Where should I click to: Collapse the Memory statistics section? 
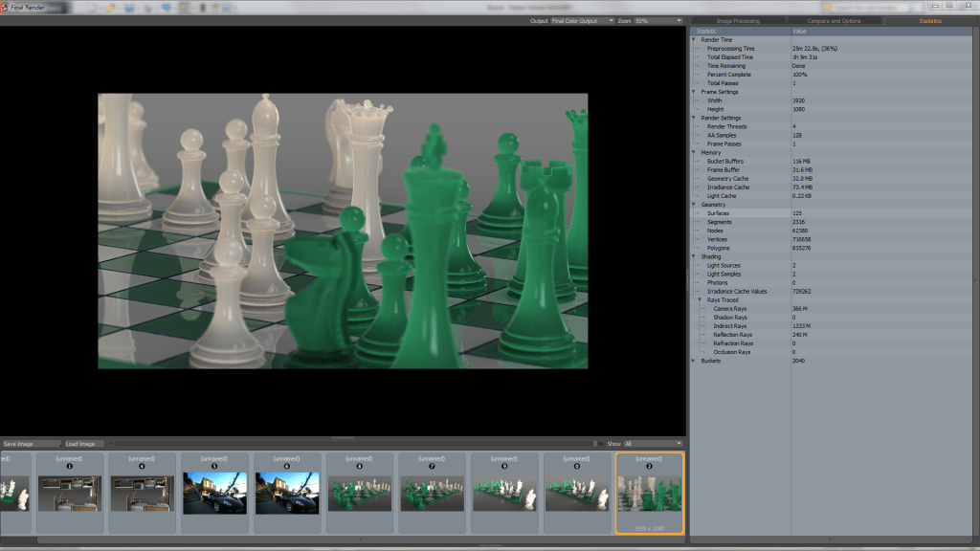(x=692, y=152)
